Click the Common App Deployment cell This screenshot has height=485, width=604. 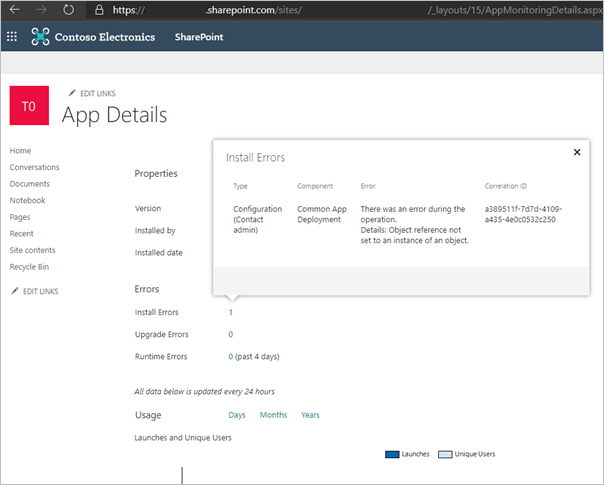pyautogui.click(x=322, y=214)
